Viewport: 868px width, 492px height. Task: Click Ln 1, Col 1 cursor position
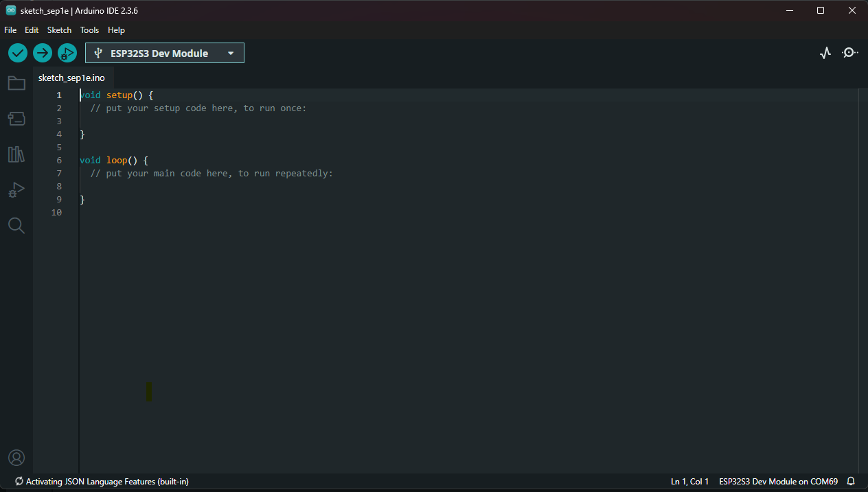click(x=689, y=482)
